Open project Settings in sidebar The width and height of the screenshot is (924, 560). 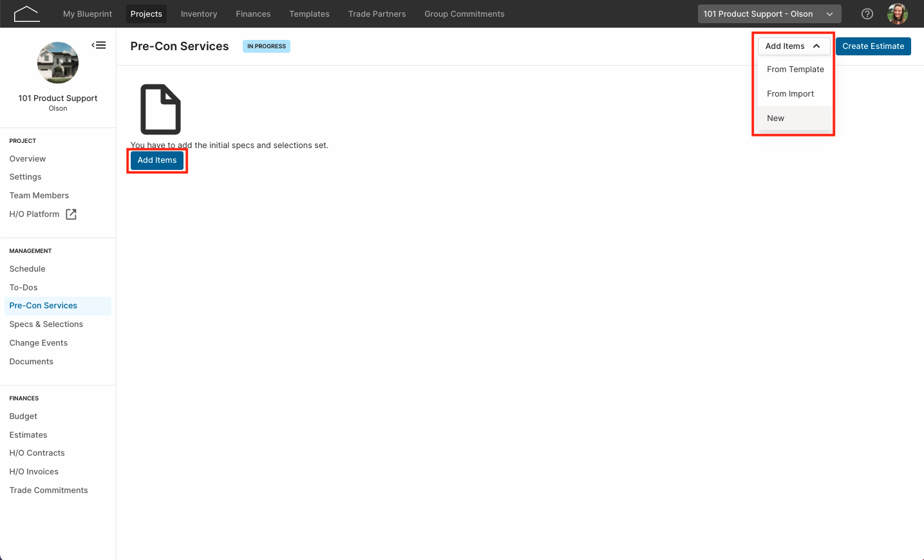pyautogui.click(x=25, y=177)
